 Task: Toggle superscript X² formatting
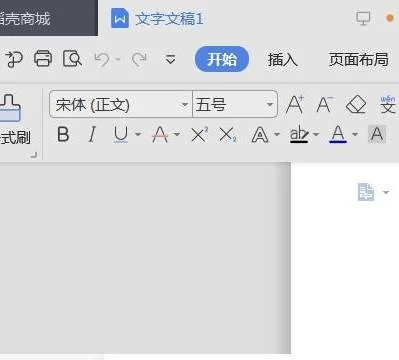click(x=199, y=135)
